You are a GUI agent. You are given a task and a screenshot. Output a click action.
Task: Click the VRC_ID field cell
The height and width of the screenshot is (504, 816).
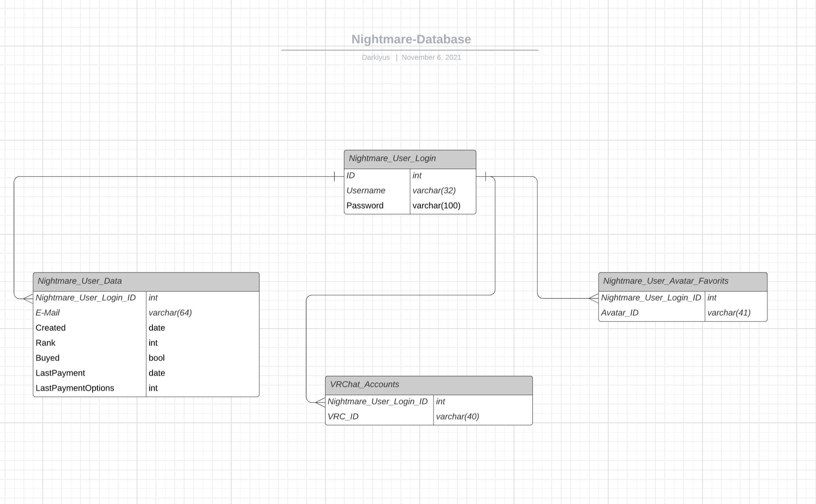379,417
